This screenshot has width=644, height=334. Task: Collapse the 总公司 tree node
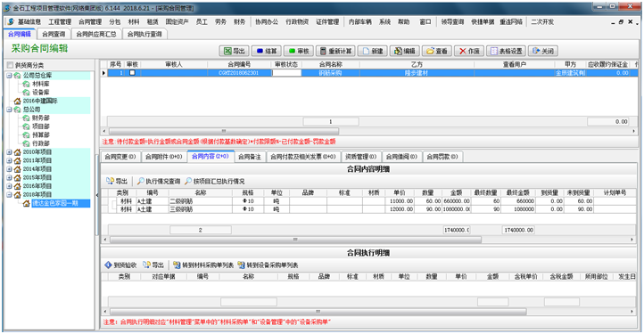[x=10, y=110]
